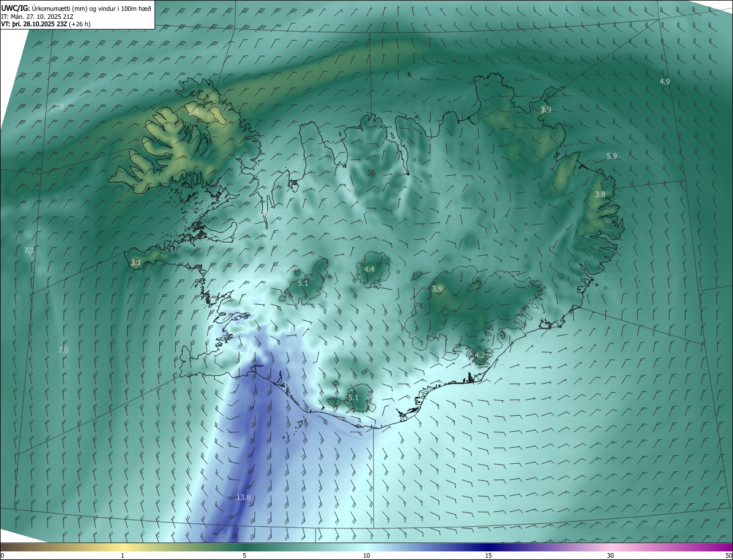
Task: Click the 7.0 value label
Action: click(63, 350)
